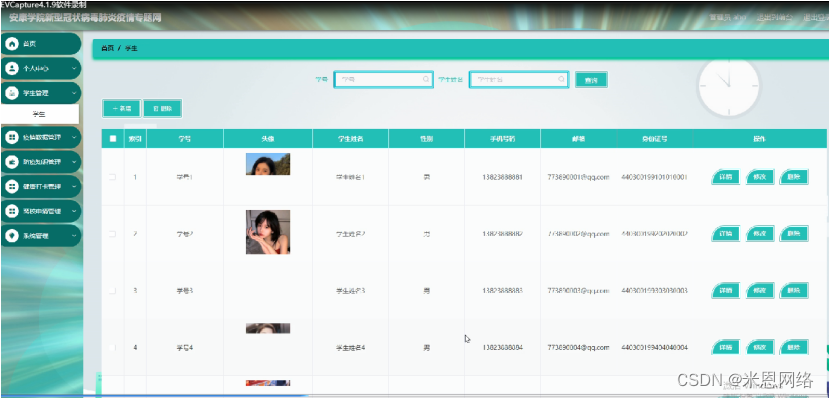
Task: Focus the 学号 search input
Action: (x=383, y=80)
